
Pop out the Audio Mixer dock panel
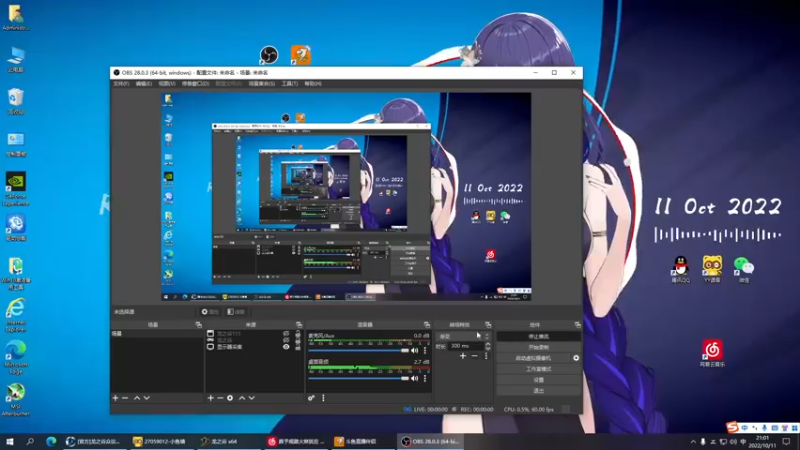427,325
